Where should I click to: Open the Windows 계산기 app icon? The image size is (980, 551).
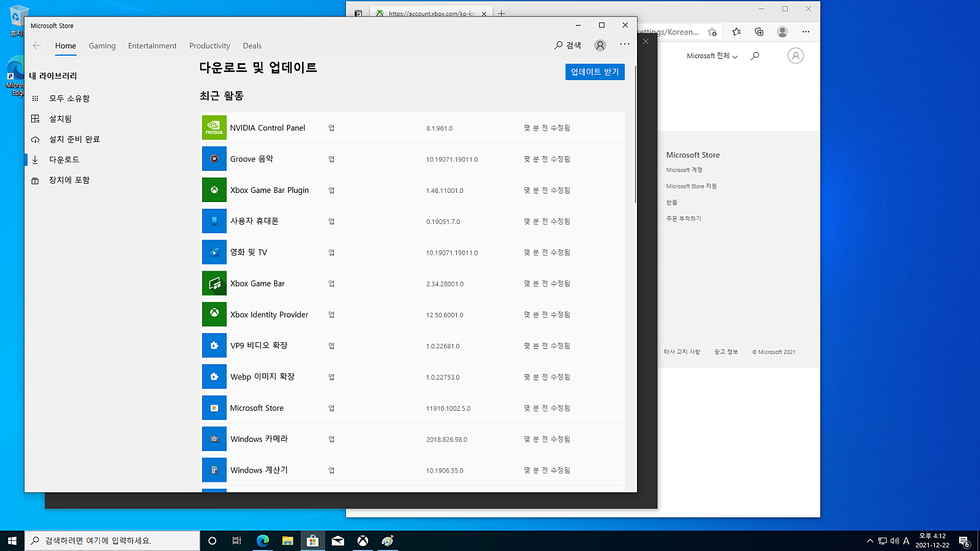click(x=214, y=470)
